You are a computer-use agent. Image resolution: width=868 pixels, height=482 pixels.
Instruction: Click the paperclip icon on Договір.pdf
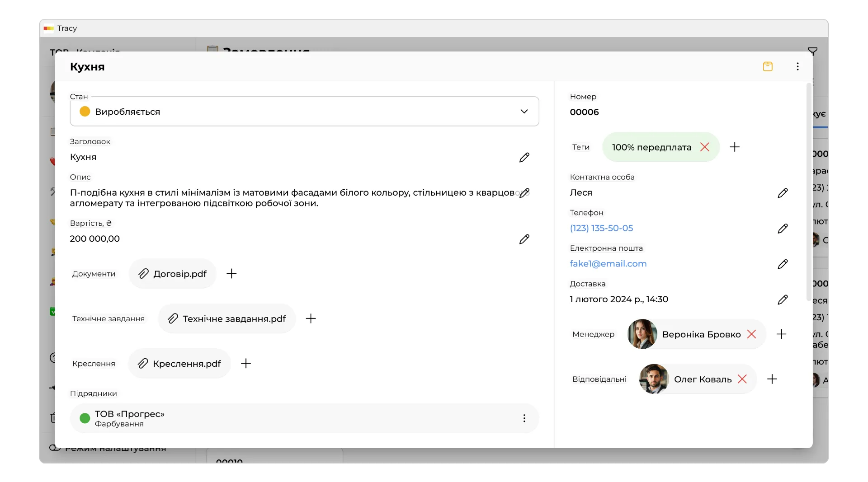(143, 274)
